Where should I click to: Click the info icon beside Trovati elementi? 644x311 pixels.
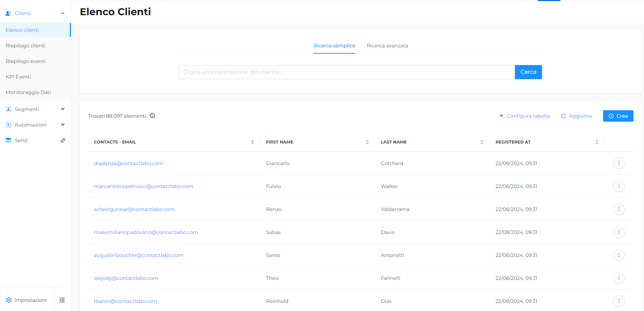click(152, 116)
